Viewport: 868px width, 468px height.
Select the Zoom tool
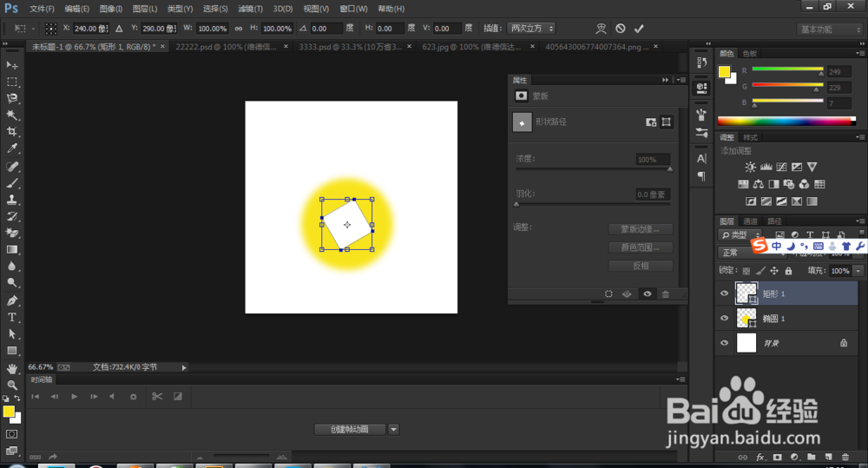(x=11, y=385)
